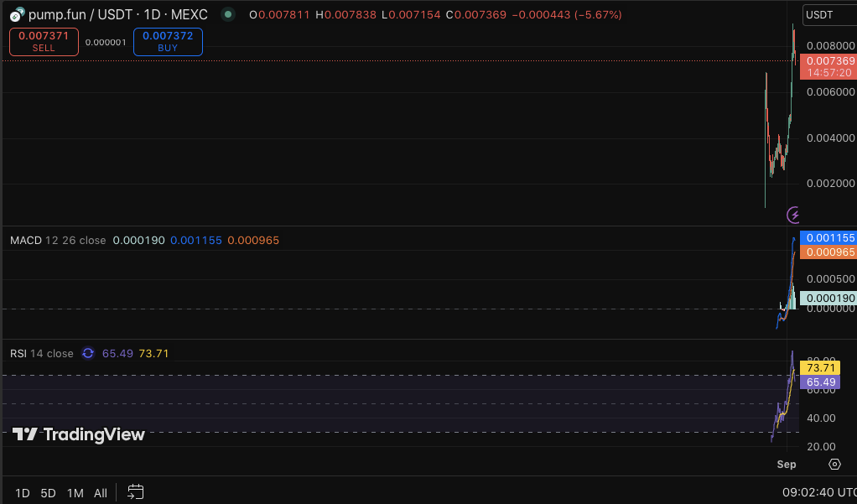The width and height of the screenshot is (857, 504).
Task: Click the price change −0.000443 (−5.67%) text
Action: coord(567,15)
